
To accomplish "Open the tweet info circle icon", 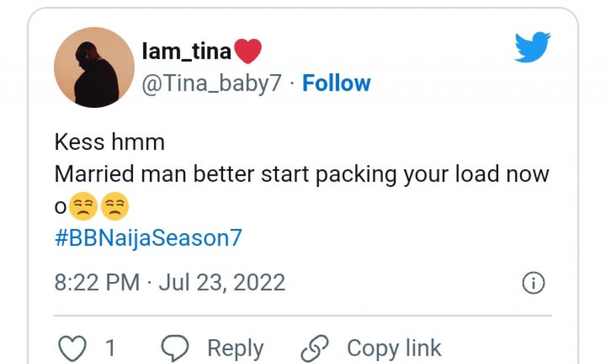I will click(x=533, y=284).
